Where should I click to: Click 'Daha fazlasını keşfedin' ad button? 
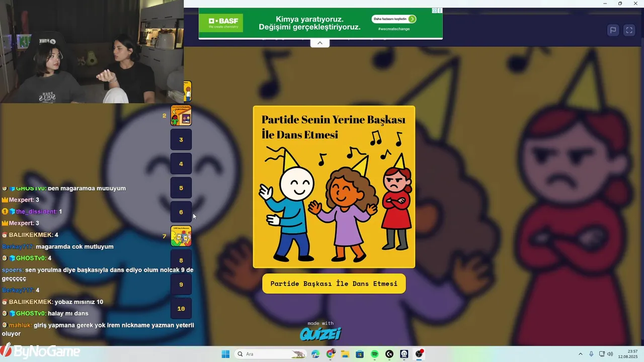point(394,19)
